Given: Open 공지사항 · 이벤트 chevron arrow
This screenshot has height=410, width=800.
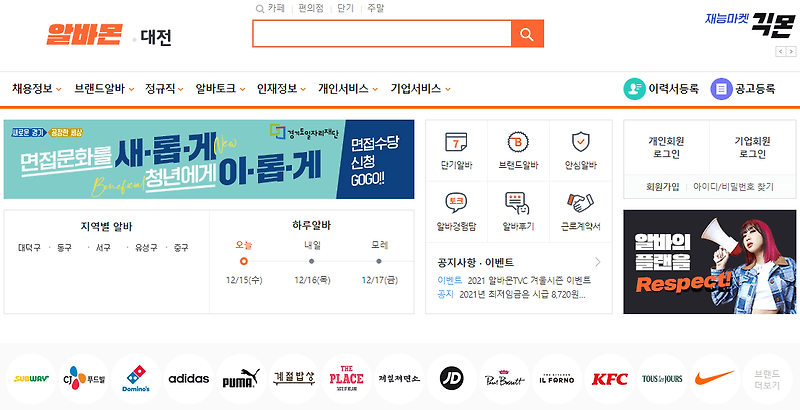Looking at the screenshot, I should tap(597, 262).
